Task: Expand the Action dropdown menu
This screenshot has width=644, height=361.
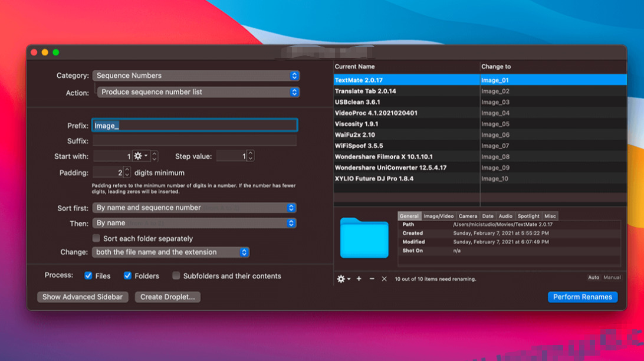Action: tap(198, 92)
